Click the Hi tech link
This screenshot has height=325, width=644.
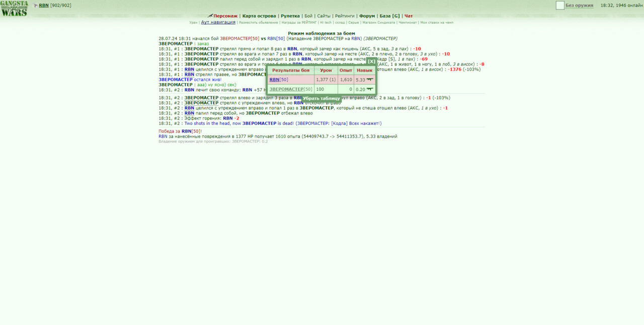tap(326, 23)
